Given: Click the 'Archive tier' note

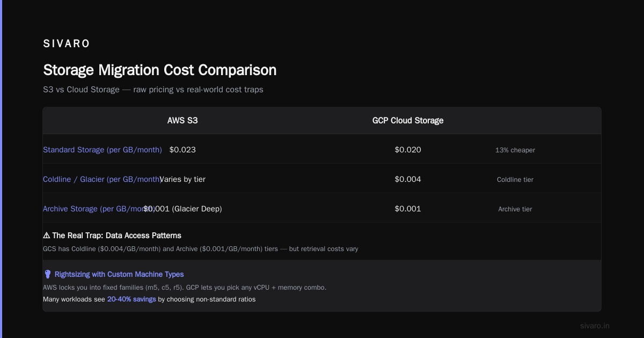Looking at the screenshot, I should tap(515, 209).
